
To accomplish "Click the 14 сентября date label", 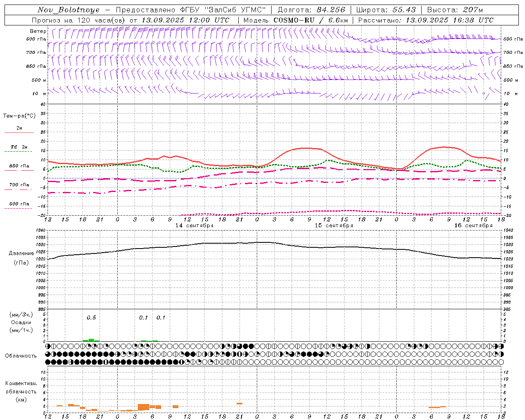I will [x=194, y=226].
